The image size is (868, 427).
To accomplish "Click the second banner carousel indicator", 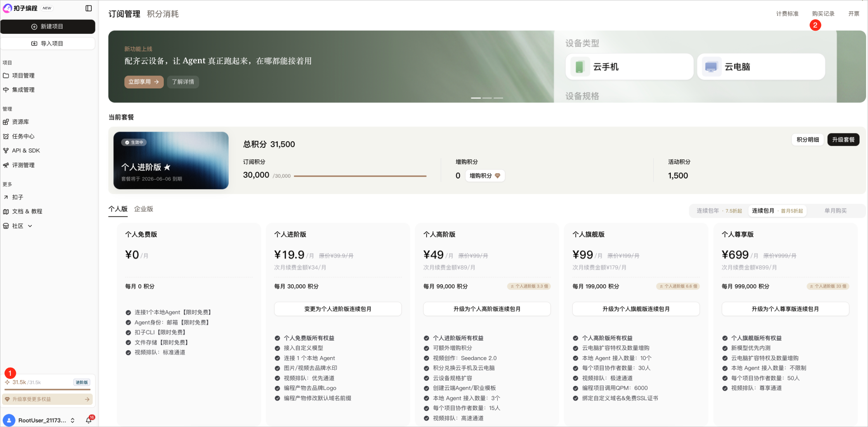I will coord(487,98).
